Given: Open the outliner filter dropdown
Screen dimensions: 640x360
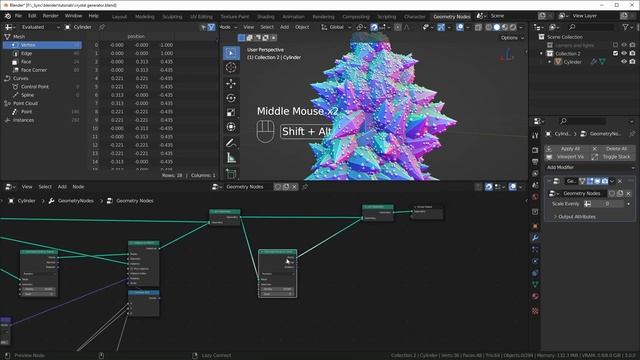Looking at the screenshot, I should (627, 27).
